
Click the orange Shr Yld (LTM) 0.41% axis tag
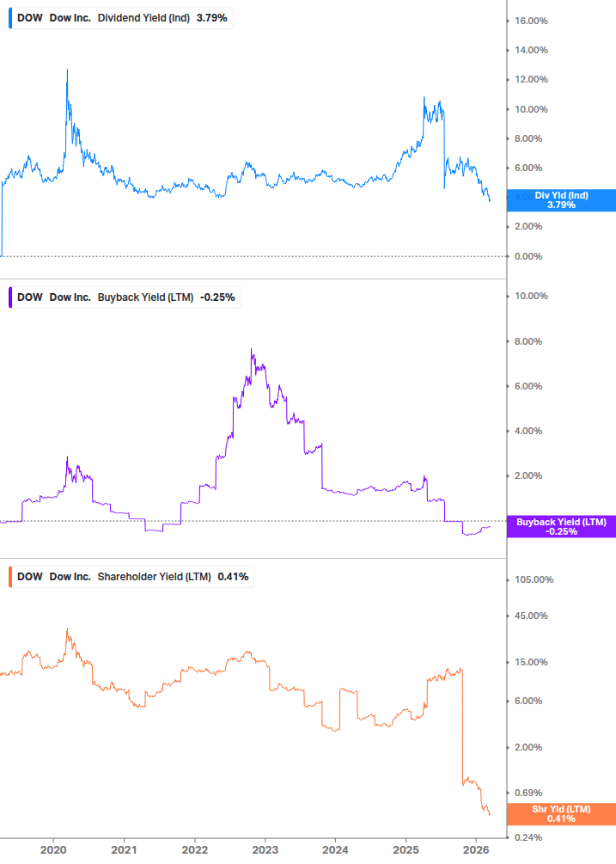(x=561, y=814)
